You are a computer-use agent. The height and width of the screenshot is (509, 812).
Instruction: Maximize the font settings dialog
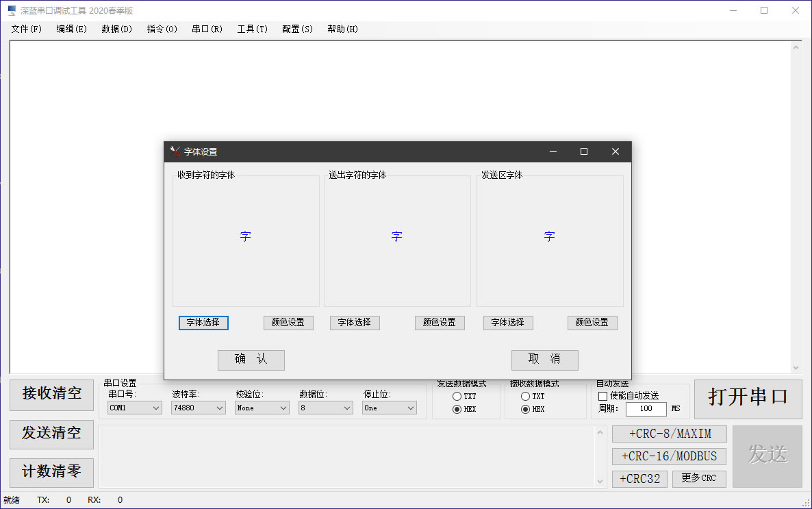pos(584,151)
